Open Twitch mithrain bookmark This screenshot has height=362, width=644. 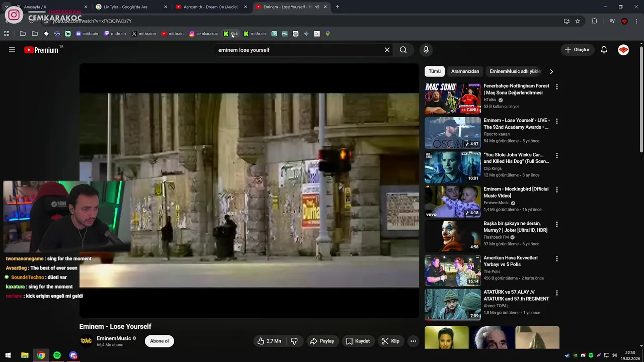[115, 34]
